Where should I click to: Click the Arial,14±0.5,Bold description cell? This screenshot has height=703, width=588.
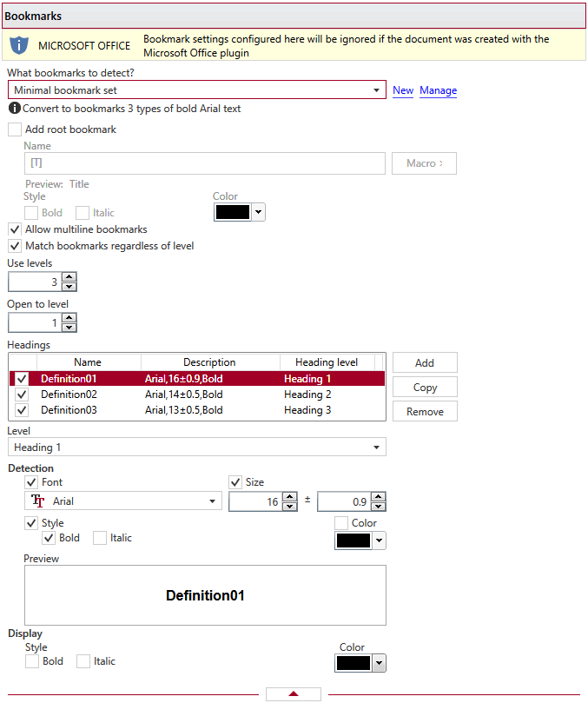point(184,395)
